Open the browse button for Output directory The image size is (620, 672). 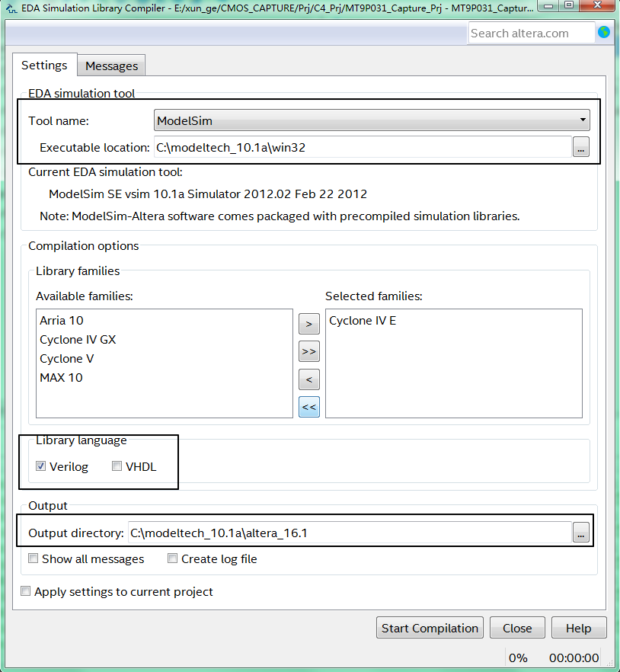[x=580, y=533]
